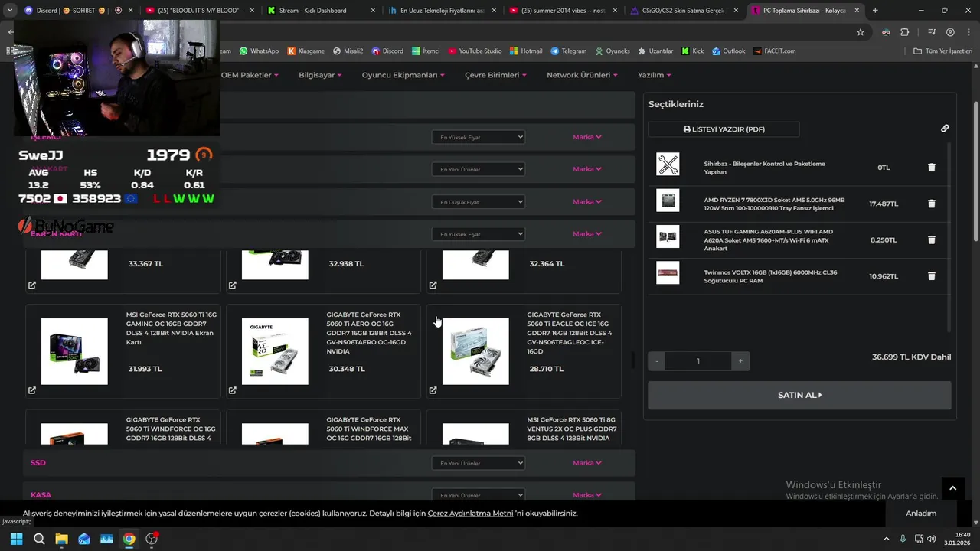980x551 pixels.
Task: Delete the AMD Ryzen 7 7800X3D from selections
Action: pos(931,204)
